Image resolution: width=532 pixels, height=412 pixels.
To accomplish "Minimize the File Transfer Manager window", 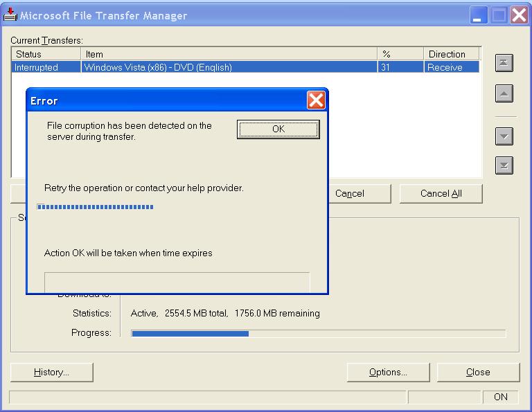I will (478, 15).
